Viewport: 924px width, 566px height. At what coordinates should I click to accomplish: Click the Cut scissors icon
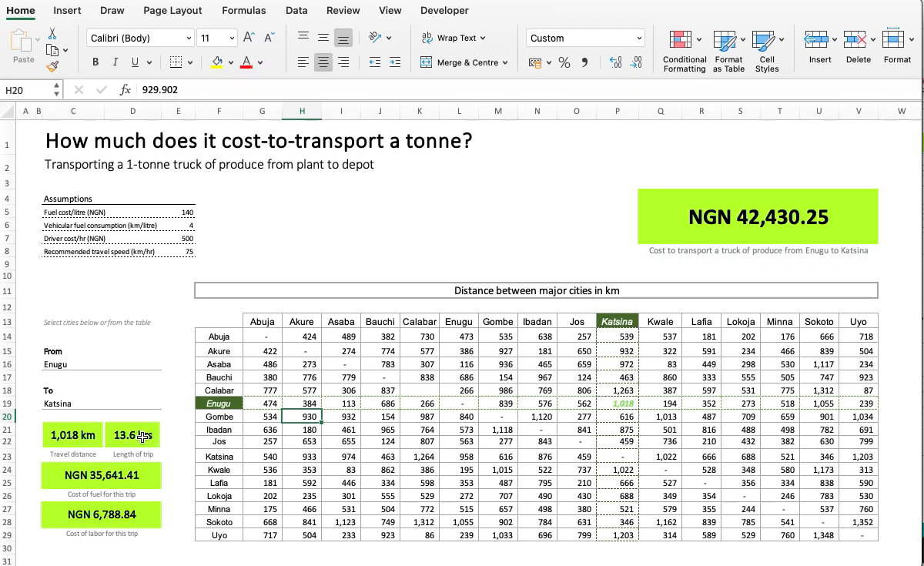pyautogui.click(x=52, y=34)
